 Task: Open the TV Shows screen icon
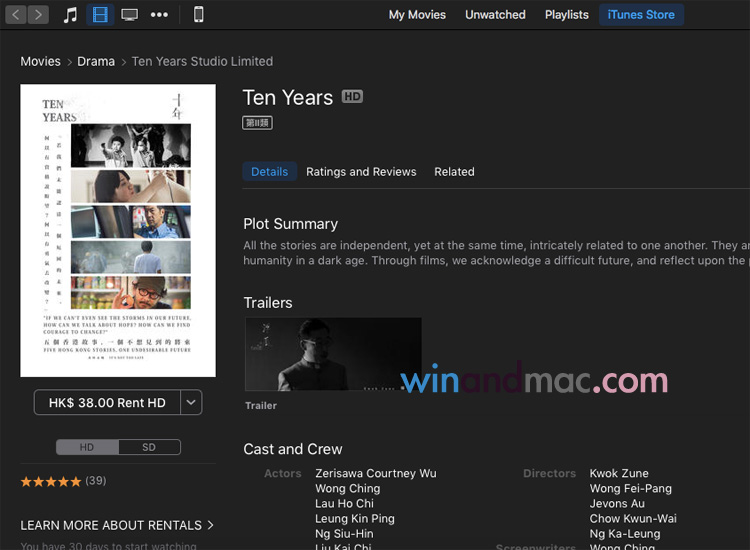(129, 15)
